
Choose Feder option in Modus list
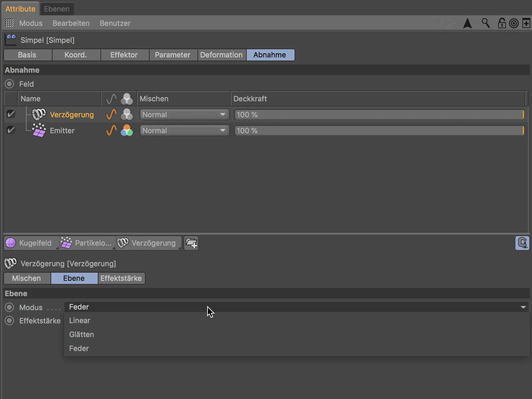pyautogui.click(x=297, y=348)
